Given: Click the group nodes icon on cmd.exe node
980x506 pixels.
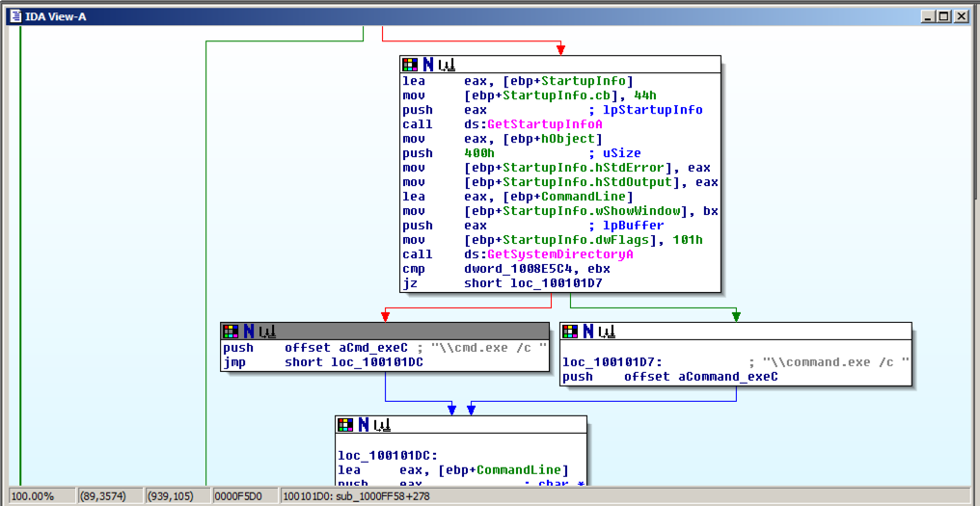Looking at the screenshot, I should pos(267,332).
